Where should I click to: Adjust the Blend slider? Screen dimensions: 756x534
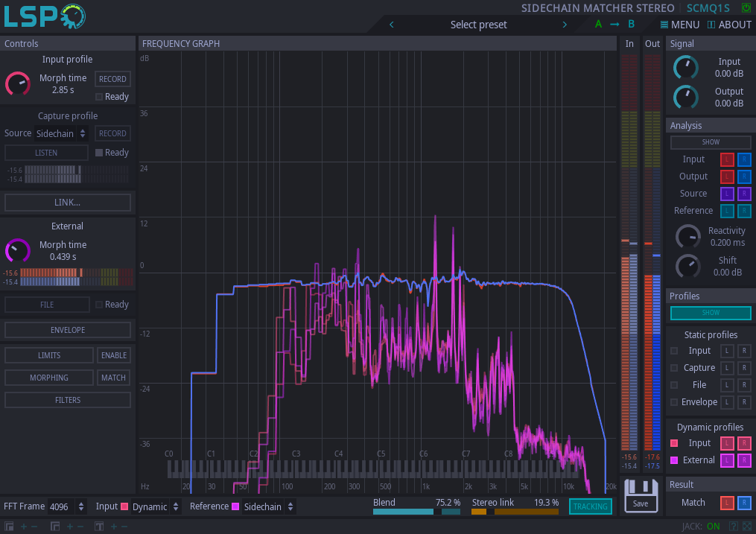(416, 512)
